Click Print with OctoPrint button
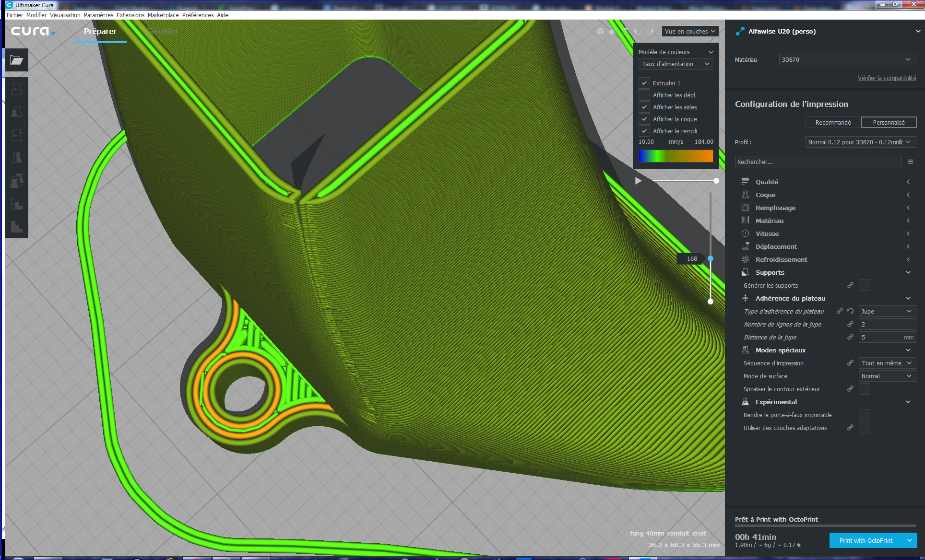Image resolution: width=925 pixels, height=560 pixels. [866, 540]
